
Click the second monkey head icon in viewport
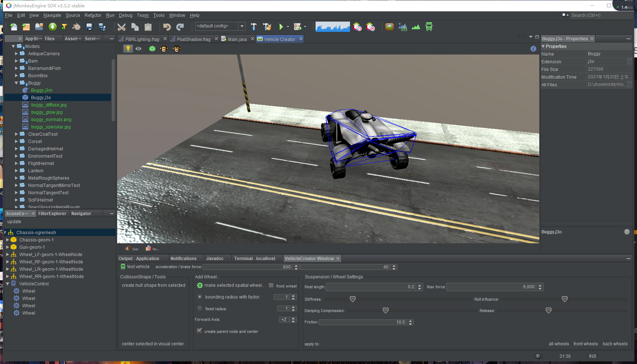tap(176, 49)
